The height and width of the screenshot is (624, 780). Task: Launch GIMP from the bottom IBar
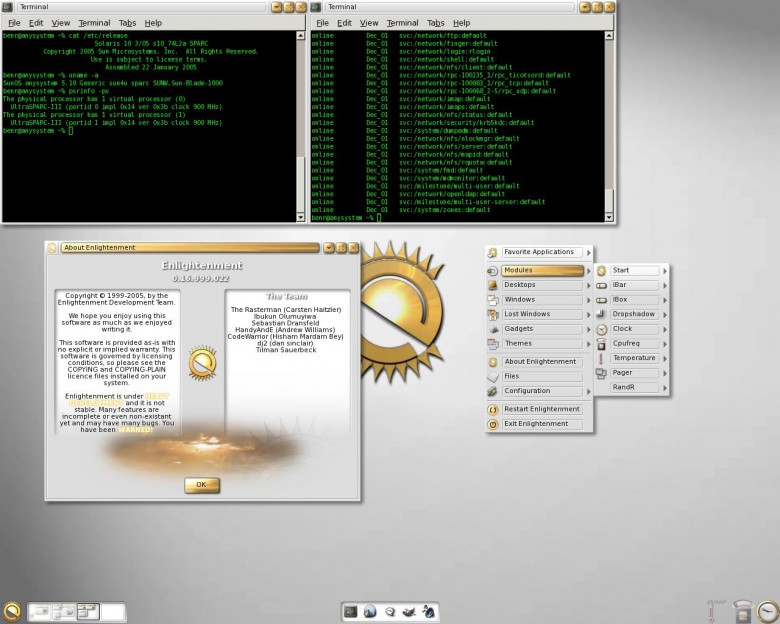409,611
